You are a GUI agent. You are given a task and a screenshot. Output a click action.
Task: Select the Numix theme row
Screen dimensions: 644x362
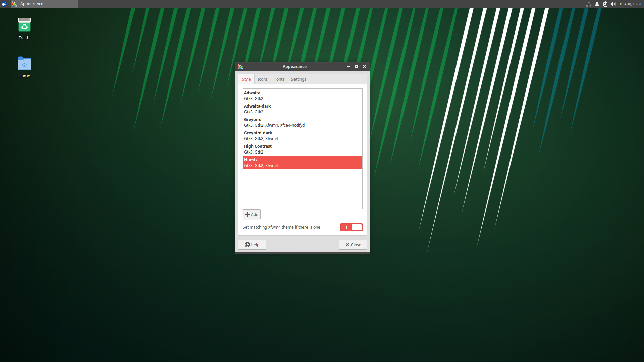coord(302,163)
